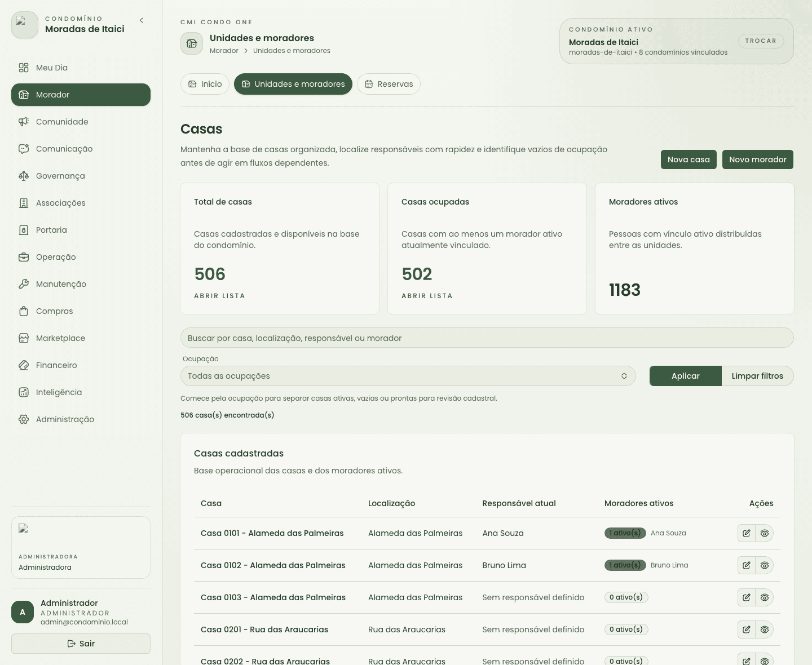Viewport: 812px width, 665px height.
Task: Open the Operação briefcase section
Action: [x=81, y=257]
